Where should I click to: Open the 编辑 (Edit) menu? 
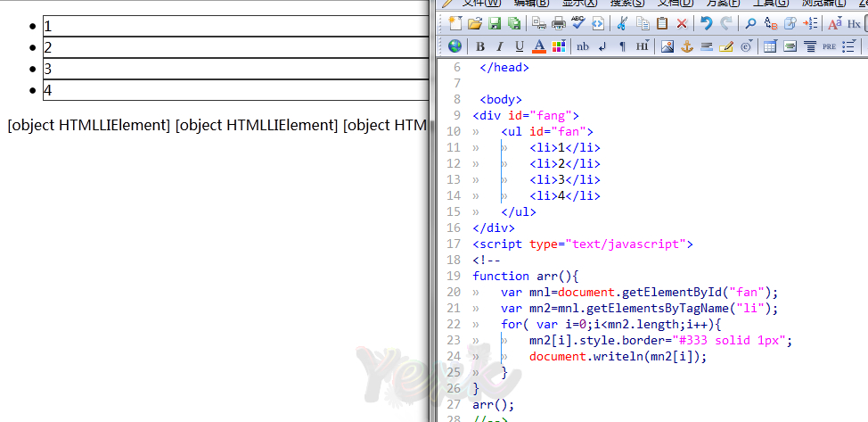(x=531, y=3)
